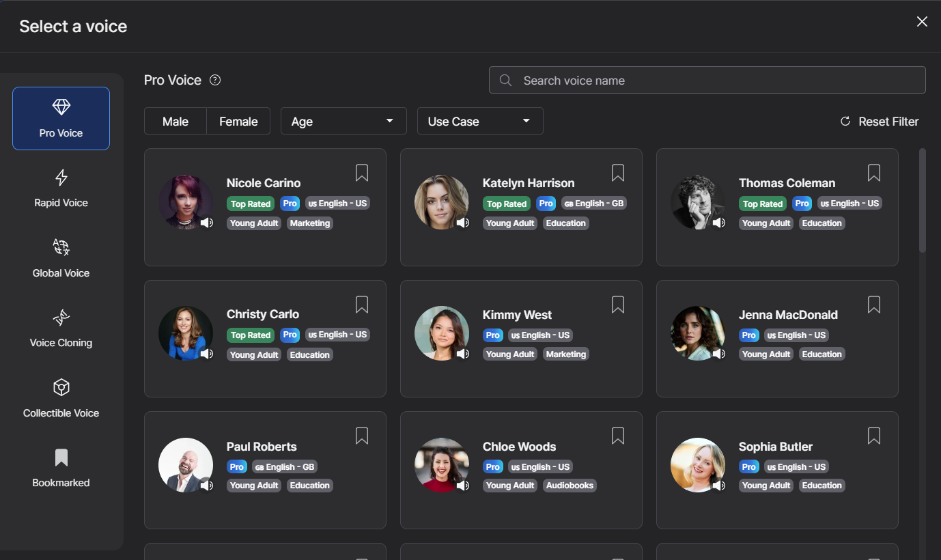Image resolution: width=941 pixels, height=560 pixels.
Task: Click the Pro Voice help question mark icon
Action: [x=215, y=80]
